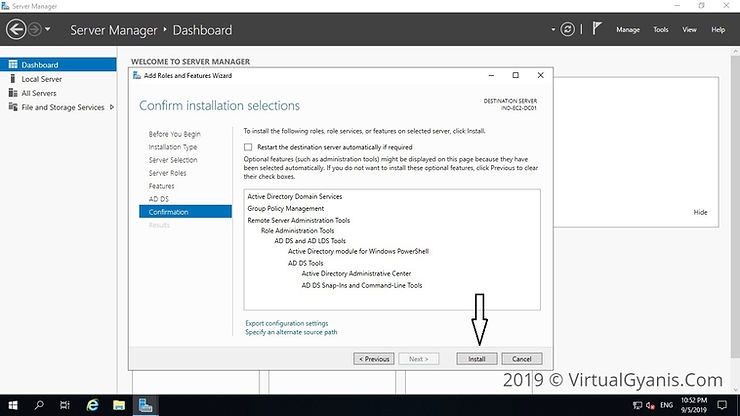Open the Manage menu
Screen dimensions: 740x416
627,30
